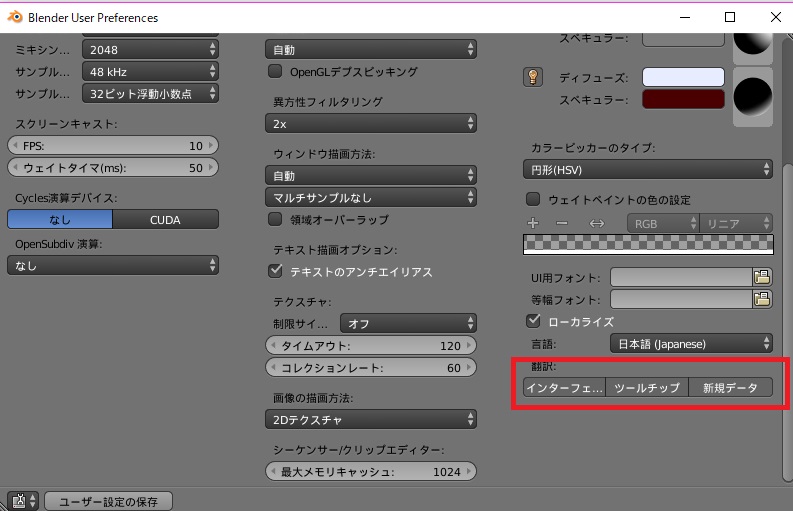The height and width of the screenshot is (511, 793).
Task: Open the UI用フォント file browser icon
Action: pos(762,277)
